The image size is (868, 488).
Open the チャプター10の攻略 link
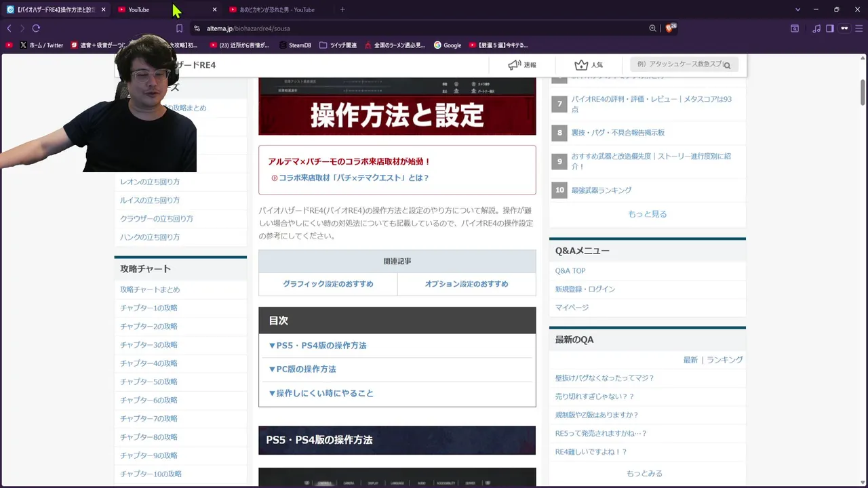pos(151,474)
